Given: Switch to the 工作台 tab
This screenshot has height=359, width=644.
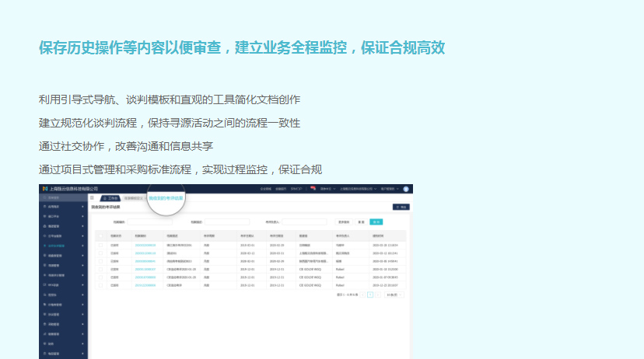Looking at the screenshot, I should pyautogui.click(x=110, y=198).
